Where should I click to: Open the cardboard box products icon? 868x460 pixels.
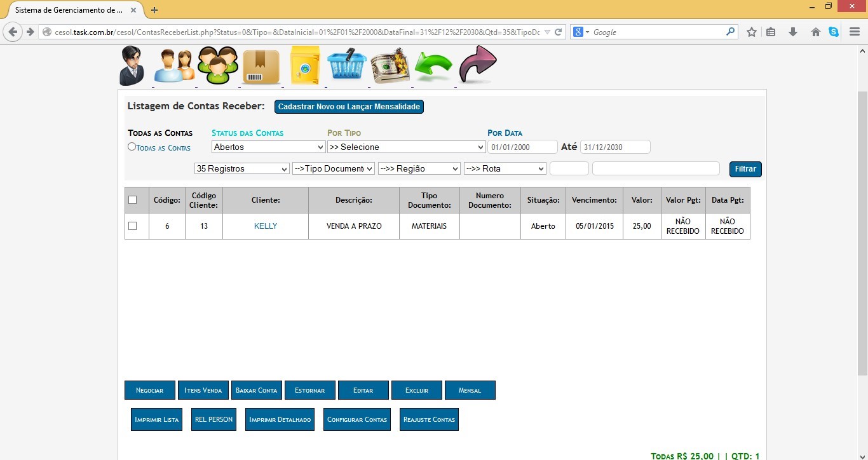point(261,67)
